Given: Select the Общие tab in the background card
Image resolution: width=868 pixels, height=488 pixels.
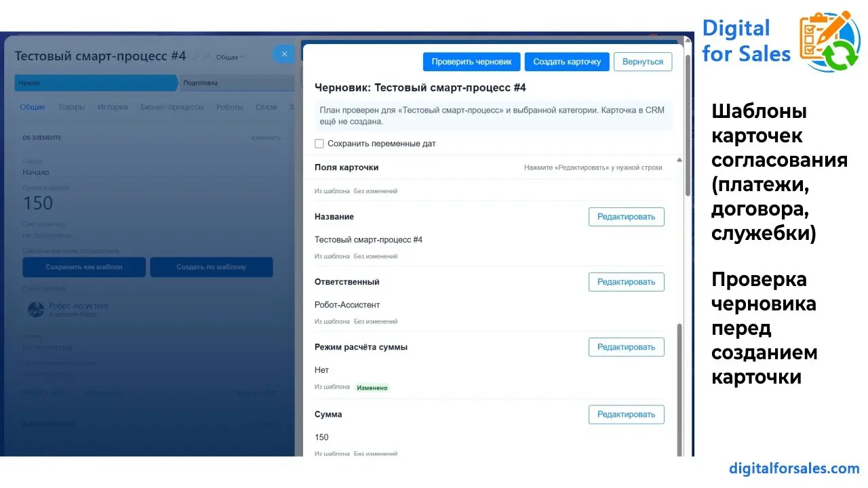Looking at the screenshot, I should coord(33,107).
